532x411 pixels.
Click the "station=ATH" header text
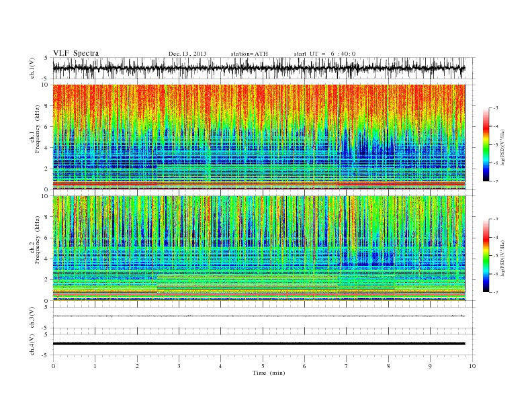249,54
